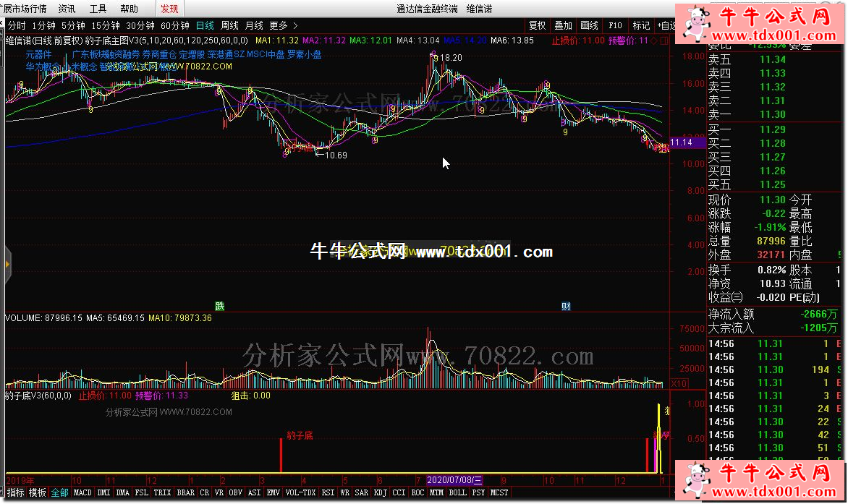This screenshot has height=504, width=848.
Task: Switch indicator to ROC
Action: (x=417, y=492)
